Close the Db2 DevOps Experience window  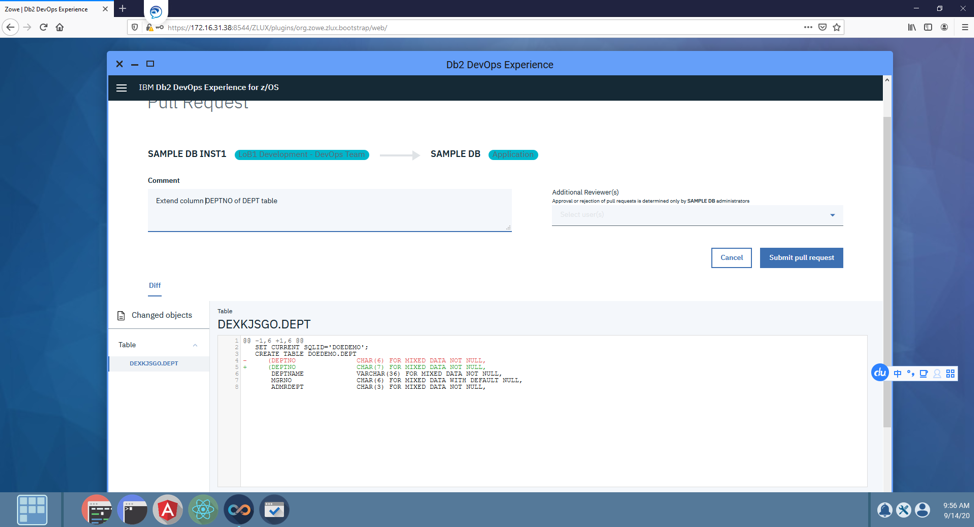point(119,64)
